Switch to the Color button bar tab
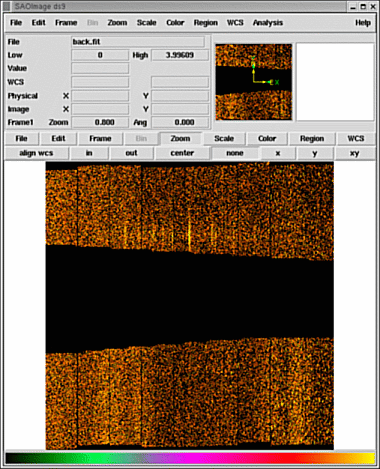Viewport: 380px width, 469px height. point(267,139)
